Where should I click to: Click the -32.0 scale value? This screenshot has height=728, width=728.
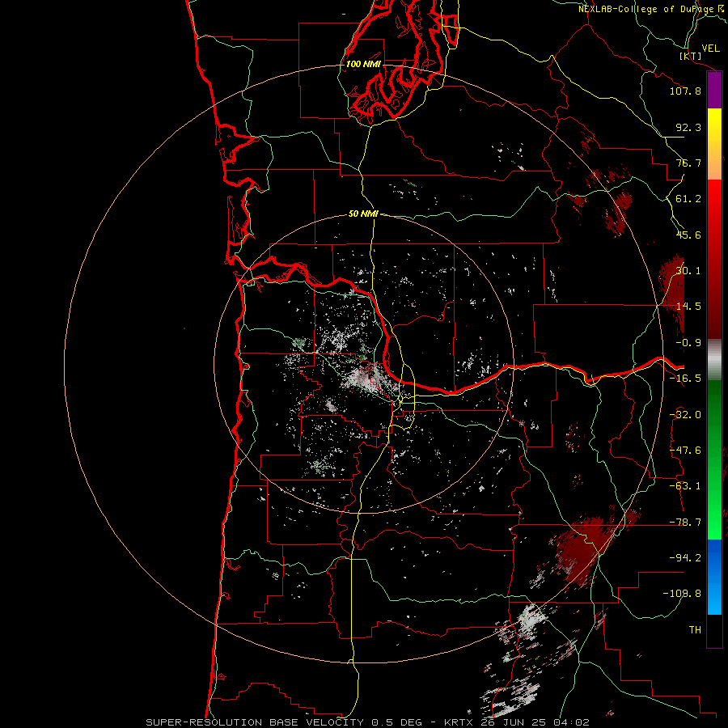[x=685, y=415]
